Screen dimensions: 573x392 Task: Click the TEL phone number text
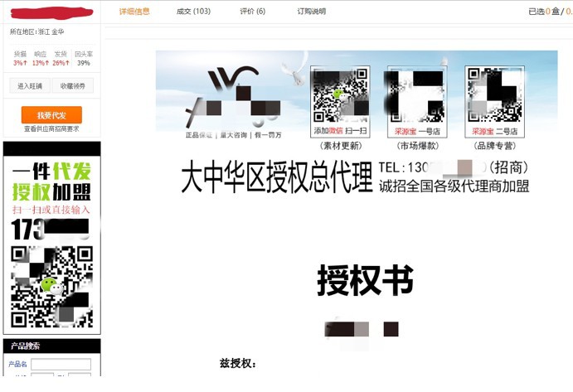coord(453,167)
